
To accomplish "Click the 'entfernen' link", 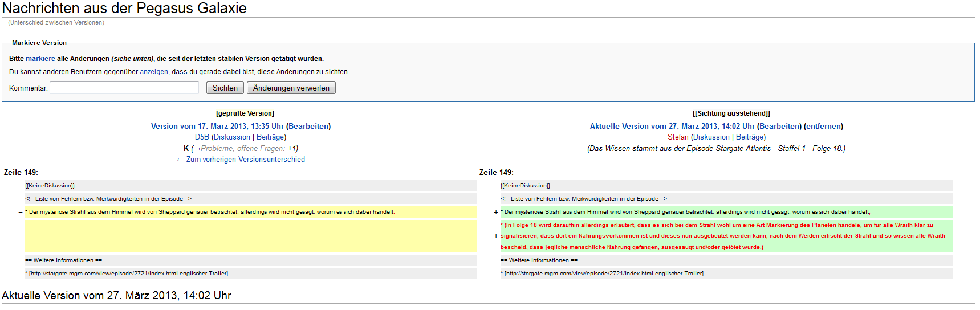I will pos(823,127).
